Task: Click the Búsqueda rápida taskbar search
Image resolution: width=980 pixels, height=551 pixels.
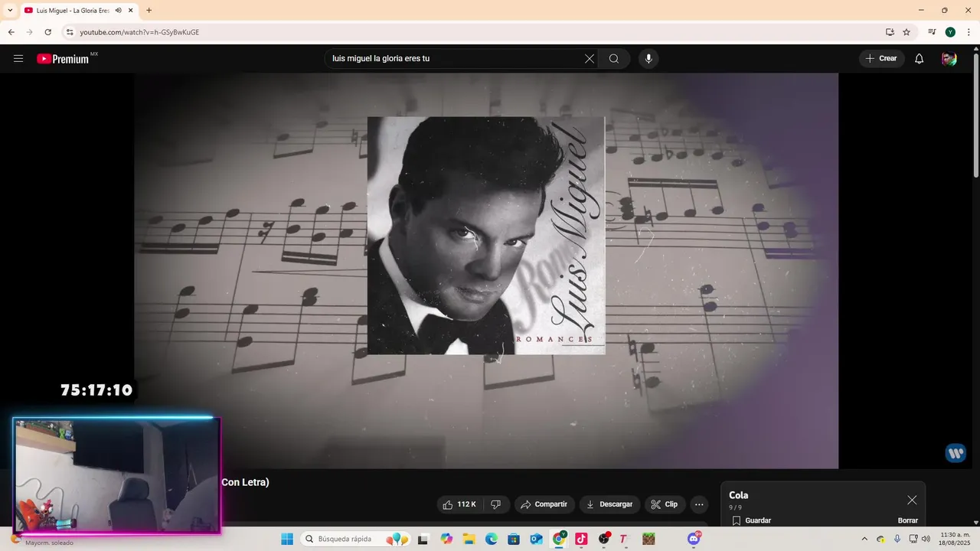Action: 355,539
